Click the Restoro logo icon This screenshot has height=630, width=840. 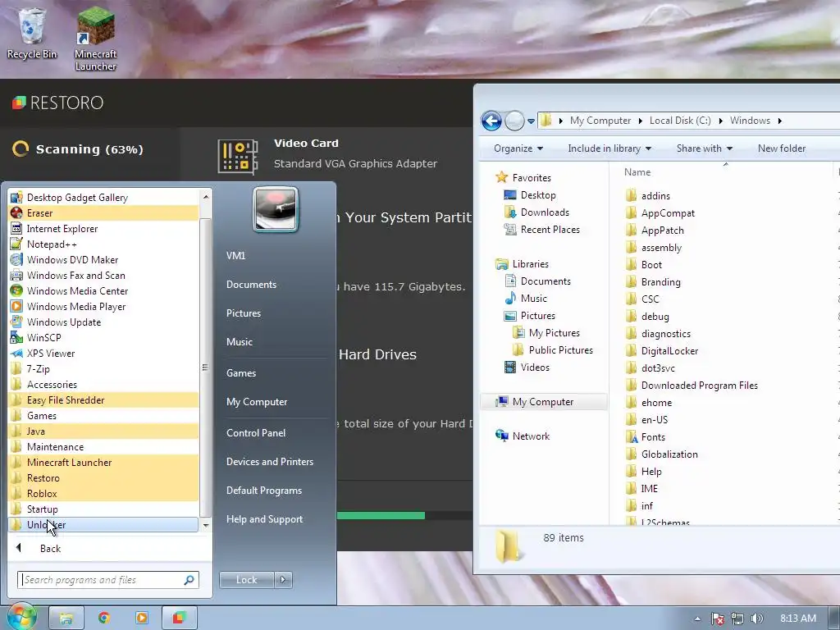(x=20, y=103)
